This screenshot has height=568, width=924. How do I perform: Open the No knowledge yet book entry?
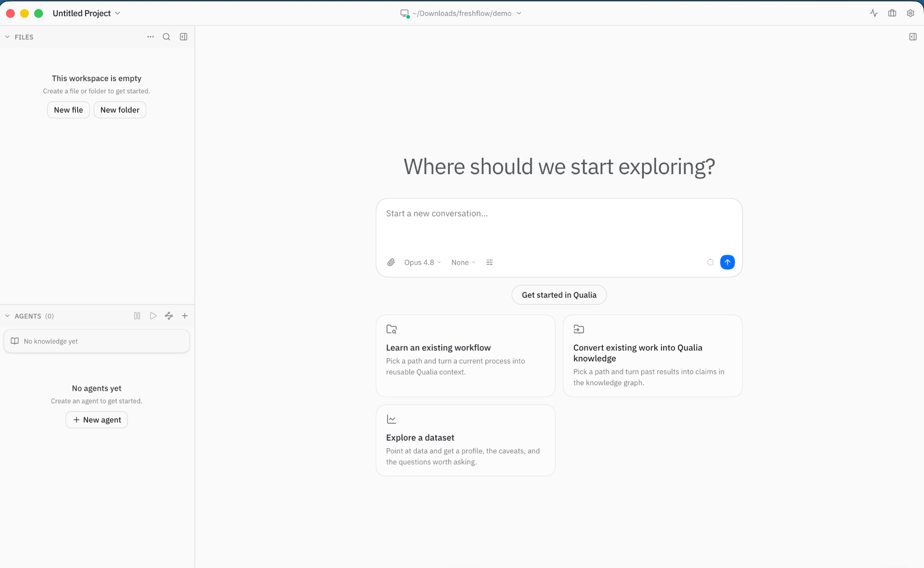97,341
